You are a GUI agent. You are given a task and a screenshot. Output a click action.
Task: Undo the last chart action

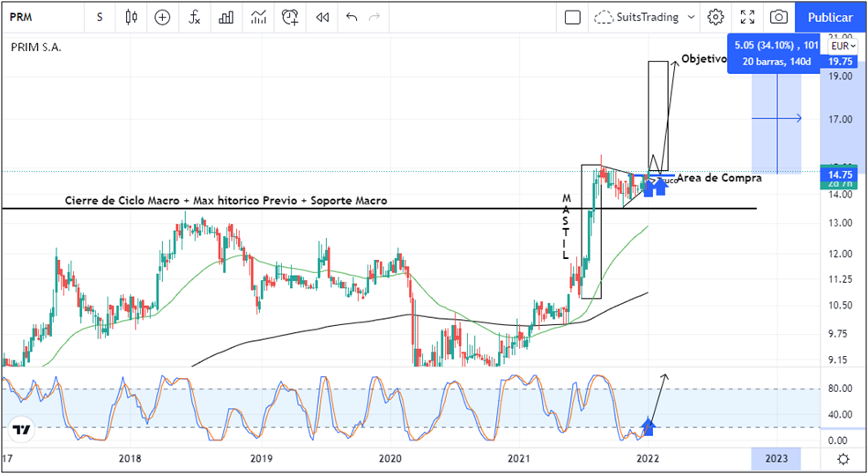coord(352,17)
